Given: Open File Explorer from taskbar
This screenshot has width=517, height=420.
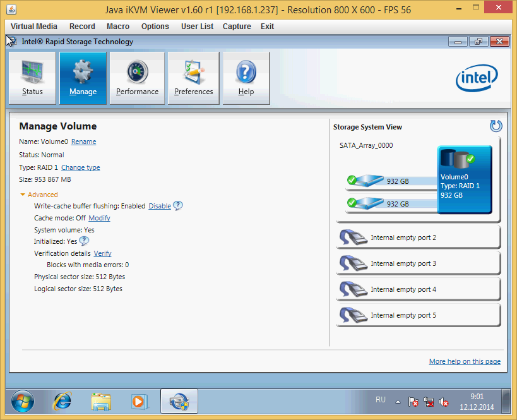Looking at the screenshot, I should pos(101,401).
